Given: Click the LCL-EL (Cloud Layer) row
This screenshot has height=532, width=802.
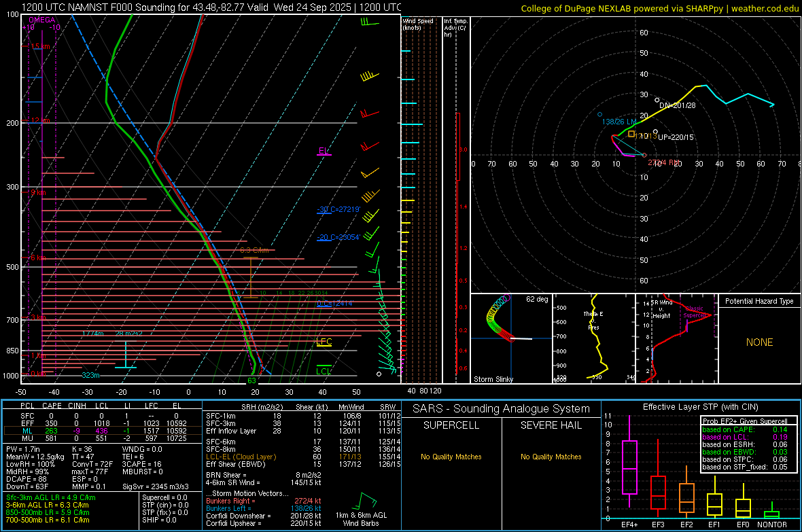Looking at the screenshot, I should (303, 457).
